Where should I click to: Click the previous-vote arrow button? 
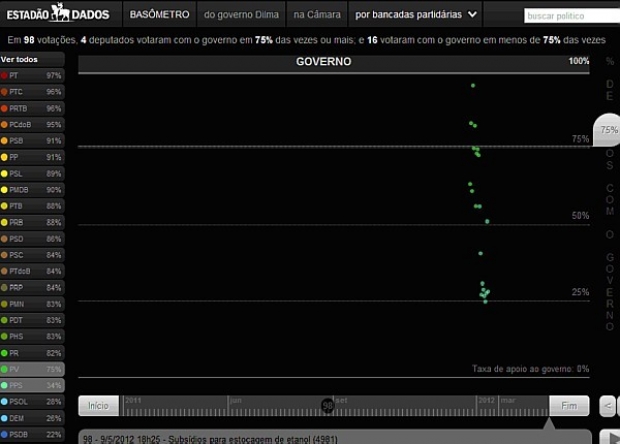(x=608, y=406)
